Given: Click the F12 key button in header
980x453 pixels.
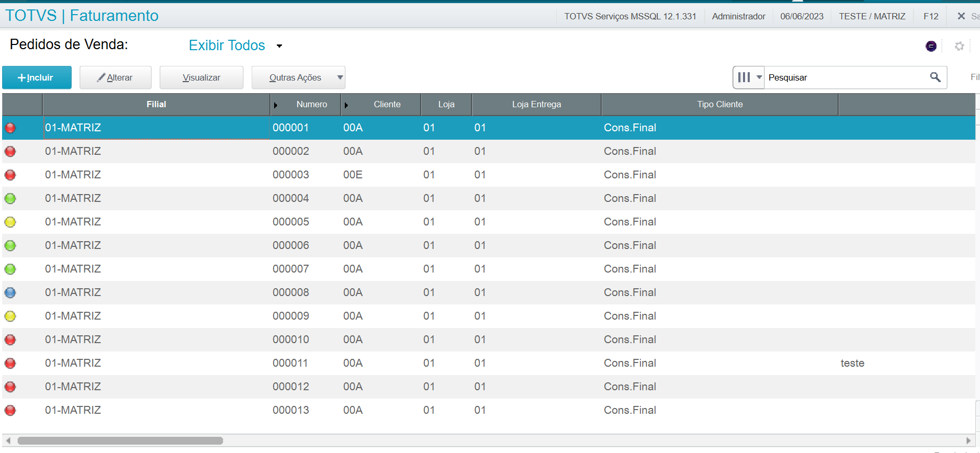Looking at the screenshot, I should tap(931, 16).
